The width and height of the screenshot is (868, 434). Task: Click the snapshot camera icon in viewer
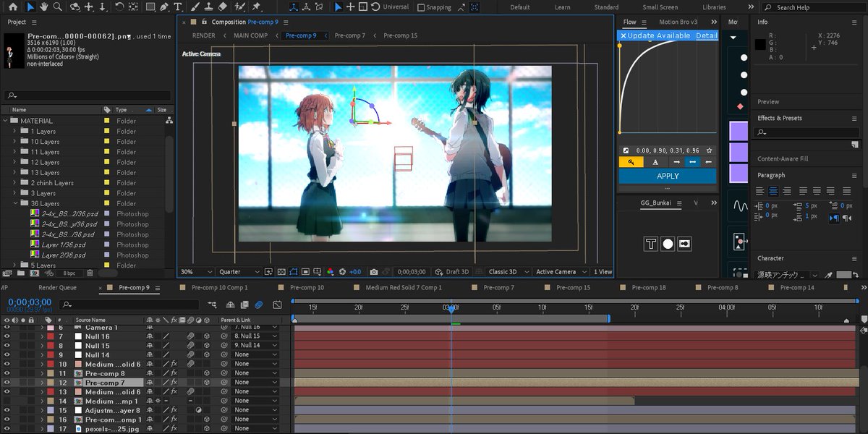tap(374, 272)
